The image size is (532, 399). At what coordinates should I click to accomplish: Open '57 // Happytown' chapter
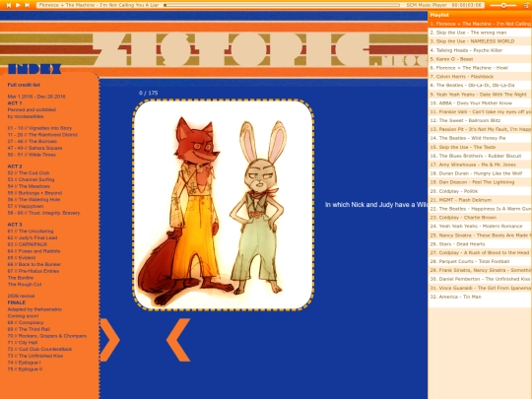[26, 206]
